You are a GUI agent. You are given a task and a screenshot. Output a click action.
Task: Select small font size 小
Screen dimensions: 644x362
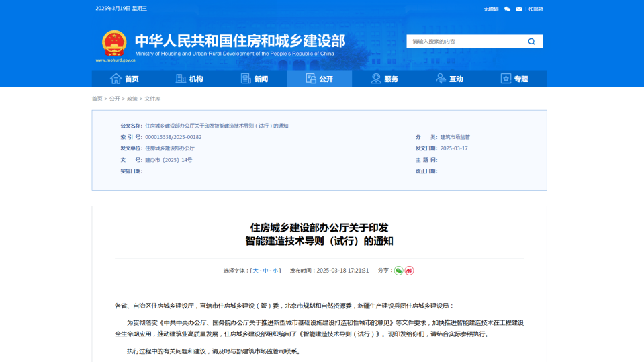click(275, 271)
